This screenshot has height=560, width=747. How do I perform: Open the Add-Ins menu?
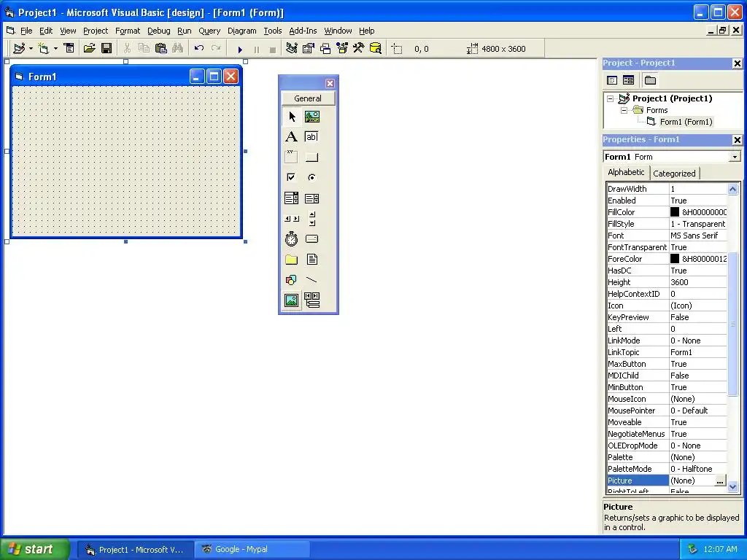303,31
